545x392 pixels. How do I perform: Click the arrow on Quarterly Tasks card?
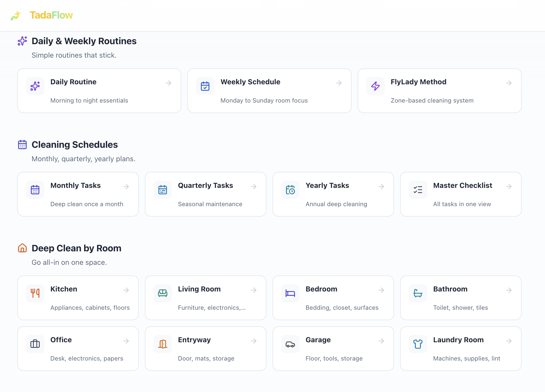pos(254,187)
